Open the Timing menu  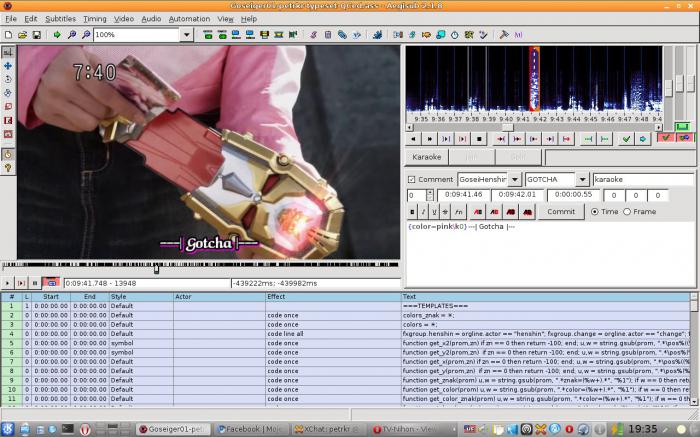click(95, 19)
